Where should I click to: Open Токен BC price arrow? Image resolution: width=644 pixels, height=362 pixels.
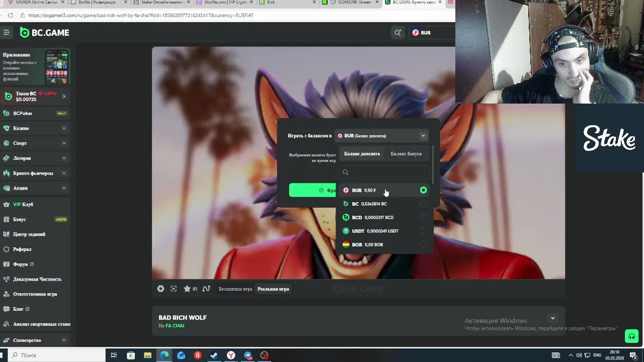click(64, 96)
